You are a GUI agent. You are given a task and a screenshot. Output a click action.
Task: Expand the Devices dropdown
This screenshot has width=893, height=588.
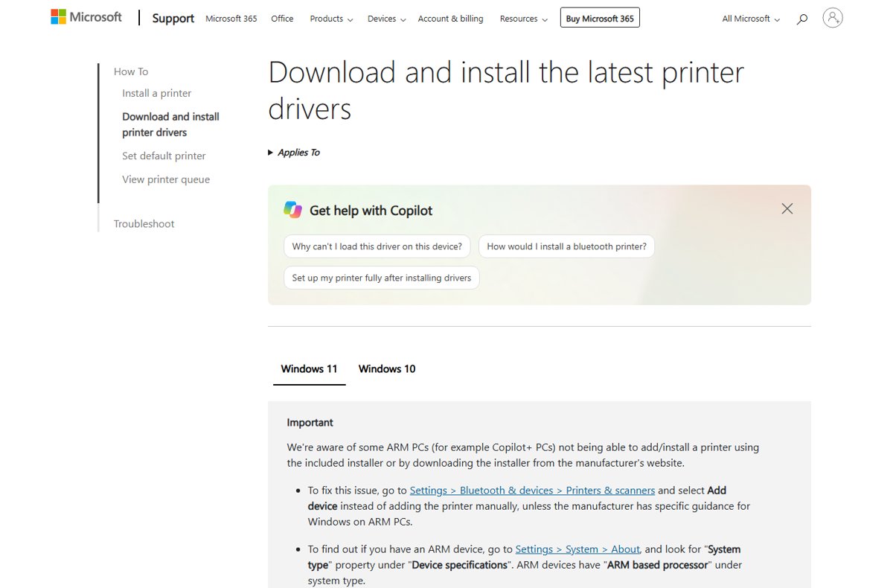pos(386,19)
